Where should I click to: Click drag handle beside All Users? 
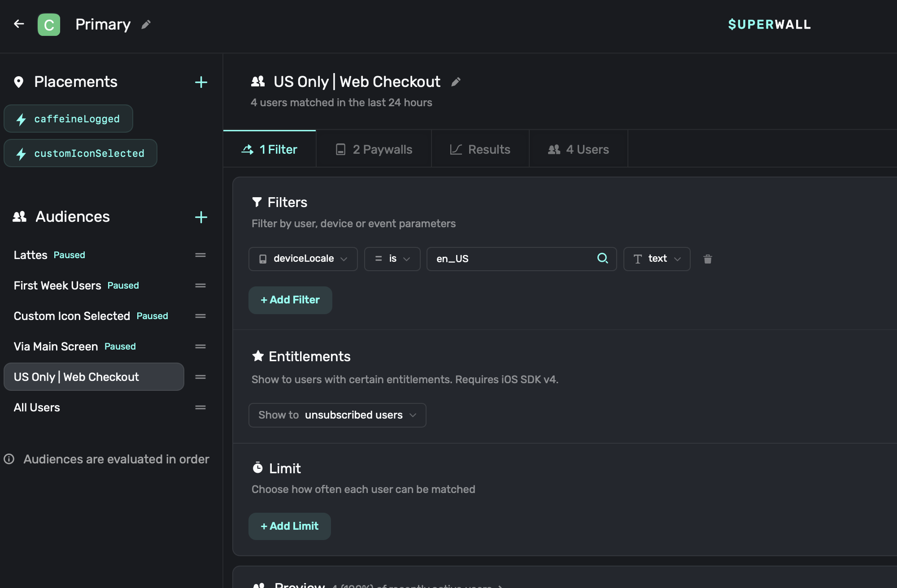200,407
